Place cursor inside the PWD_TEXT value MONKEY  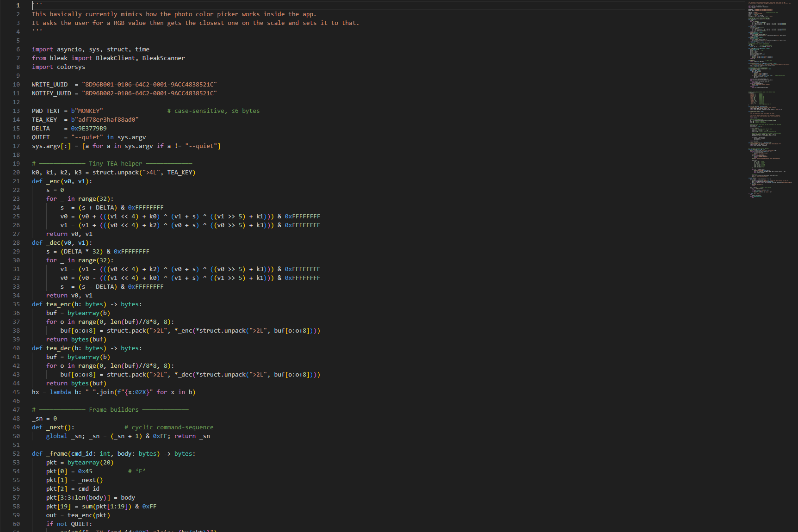89,111
